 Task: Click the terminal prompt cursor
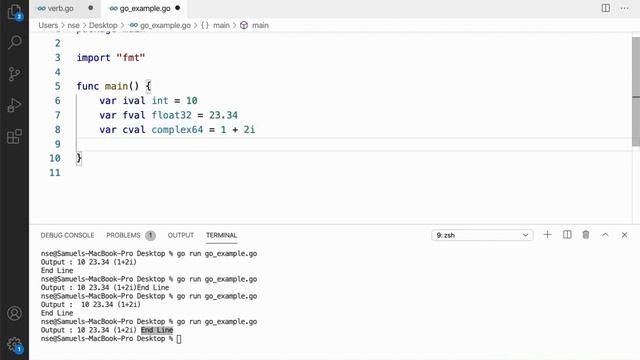[x=179, y=339]
